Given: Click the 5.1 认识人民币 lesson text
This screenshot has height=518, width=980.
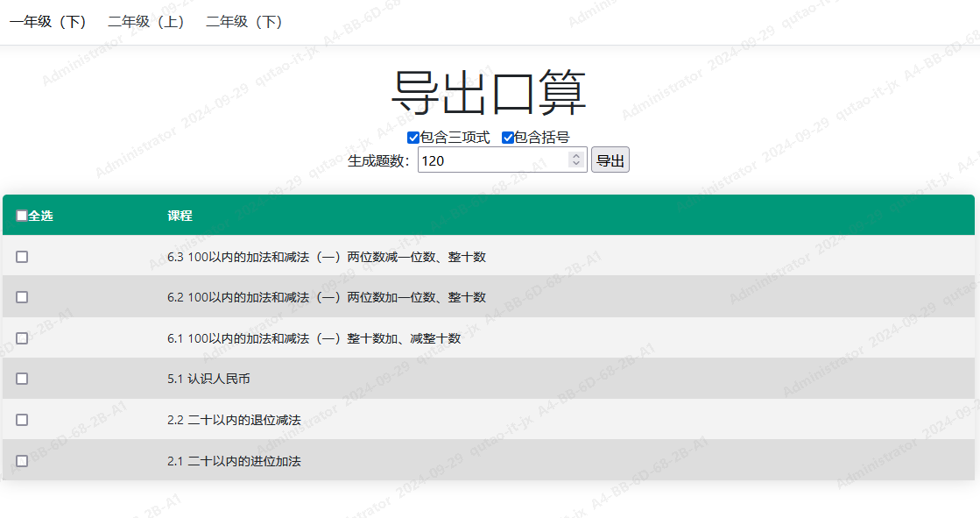Looking at the screenshot, I should [x=208, y=379].
